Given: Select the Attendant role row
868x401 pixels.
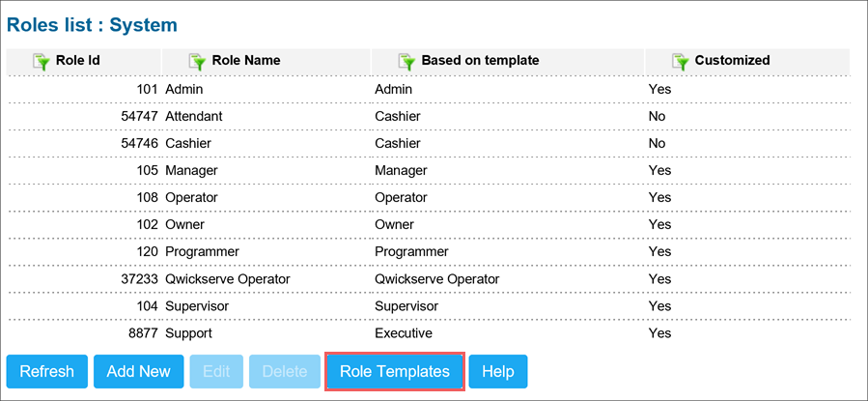Looking at the screenshot, I should point(428,116).
